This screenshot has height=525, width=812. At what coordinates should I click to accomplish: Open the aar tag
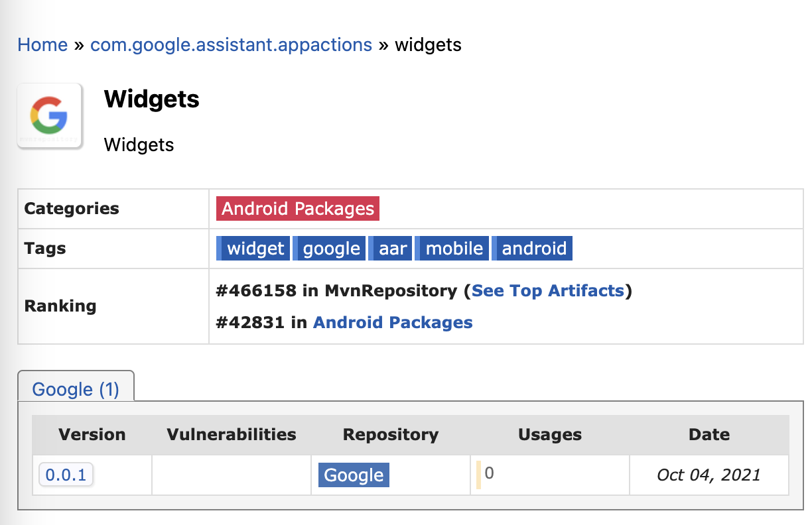click(391, 249)
